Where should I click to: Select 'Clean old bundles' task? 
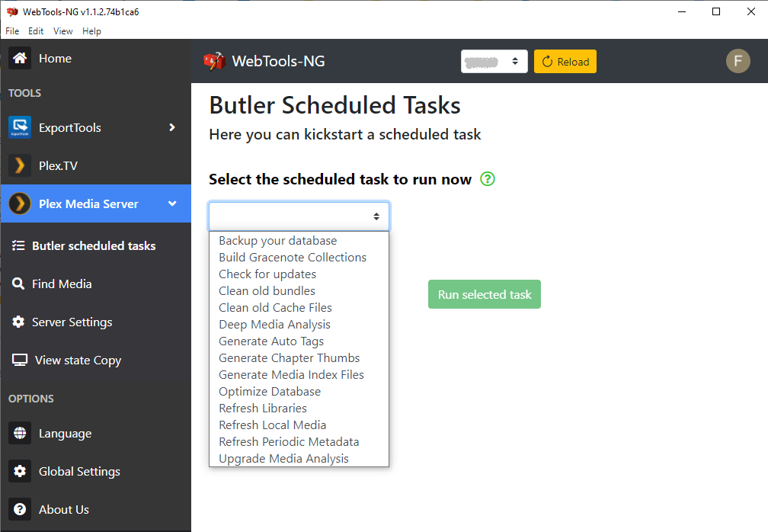(x=299, y=290)
